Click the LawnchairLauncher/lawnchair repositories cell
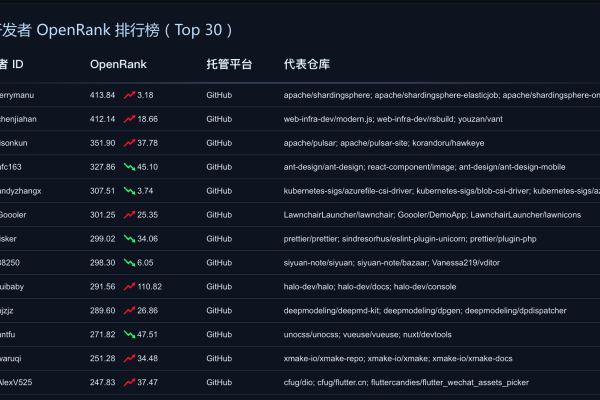The width and height of the screenshot is (600, 400). (432, 215)
